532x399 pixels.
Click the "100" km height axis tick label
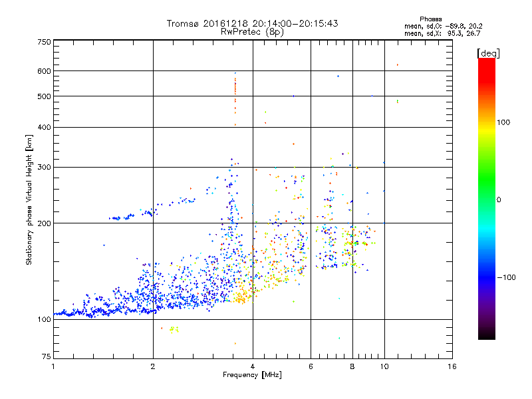click(45, 319)
